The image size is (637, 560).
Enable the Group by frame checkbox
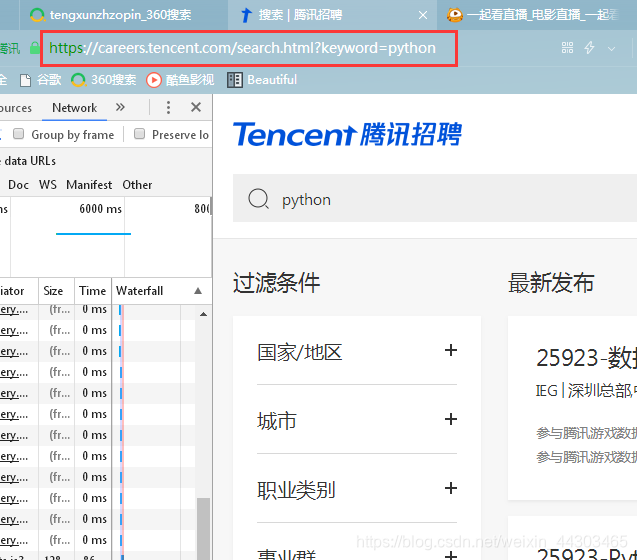pos(18,134)
